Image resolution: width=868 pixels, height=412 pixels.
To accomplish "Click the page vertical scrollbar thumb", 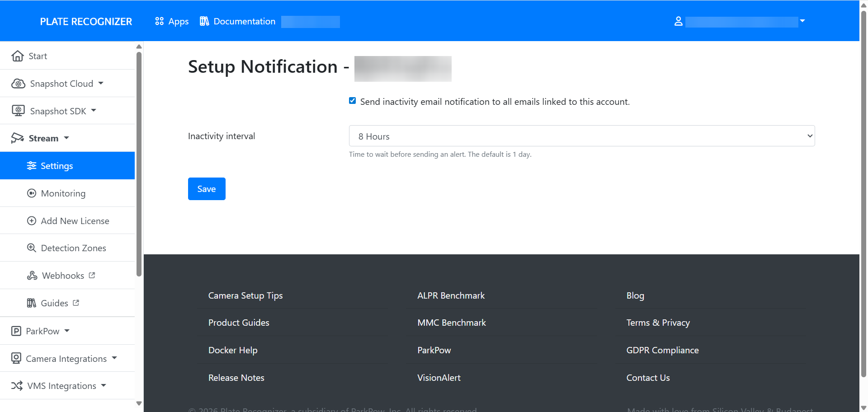I will click(863, 193).
